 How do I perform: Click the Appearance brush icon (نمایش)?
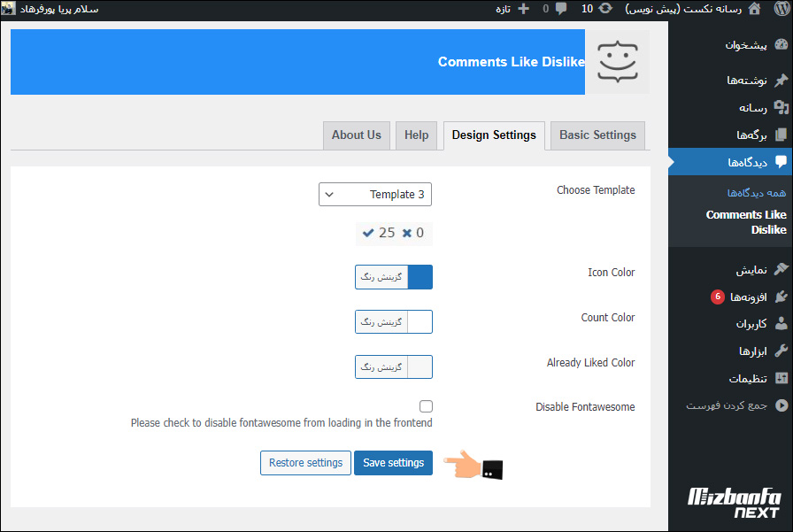point(781,269)
